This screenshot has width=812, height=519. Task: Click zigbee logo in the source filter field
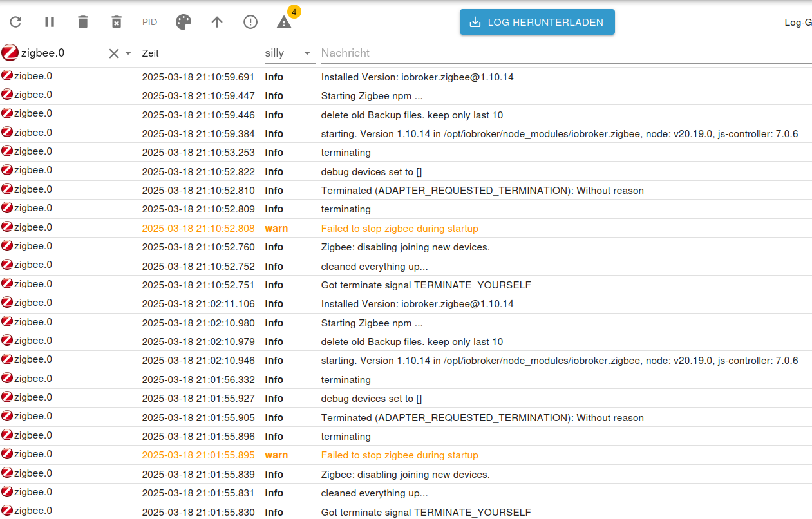tap(10, 53)
